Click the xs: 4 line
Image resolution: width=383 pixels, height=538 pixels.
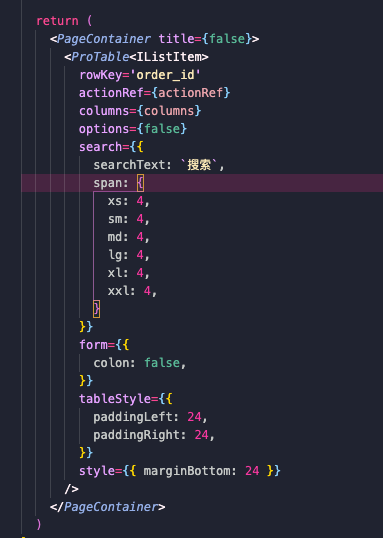129,201
